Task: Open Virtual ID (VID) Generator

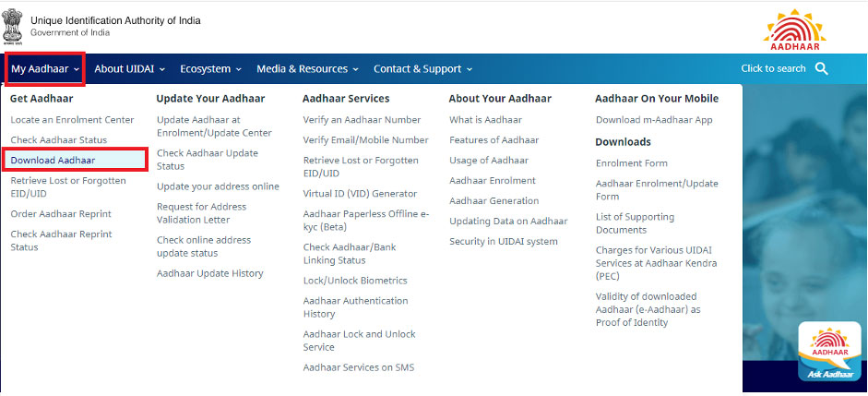Action: click(x=360, y=193)
